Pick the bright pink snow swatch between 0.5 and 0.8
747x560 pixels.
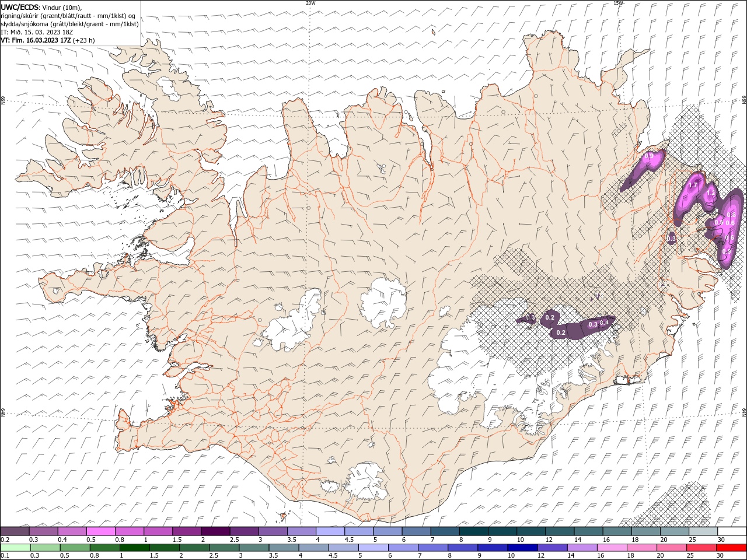point(100,531)
